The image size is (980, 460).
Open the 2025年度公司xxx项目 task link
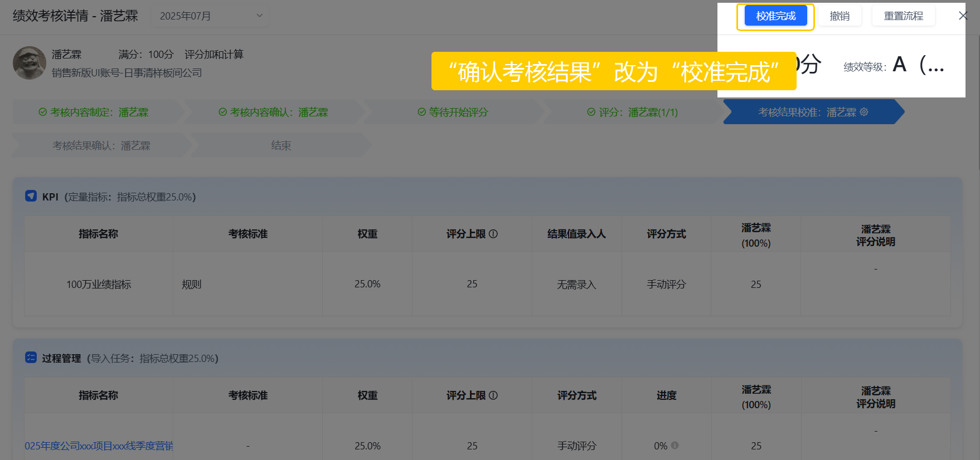(99, 446)
